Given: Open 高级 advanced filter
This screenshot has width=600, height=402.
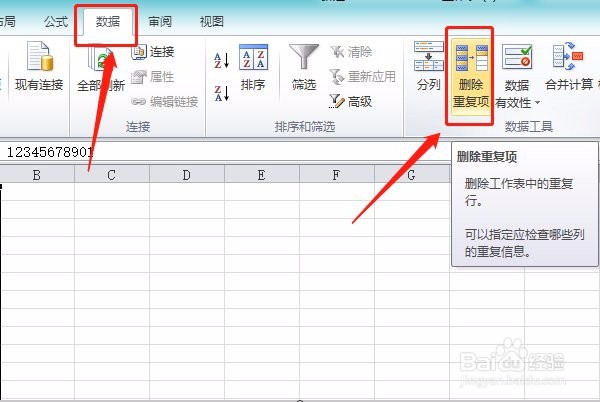Looking at the screenshot, I should click(x=351, y=102).
